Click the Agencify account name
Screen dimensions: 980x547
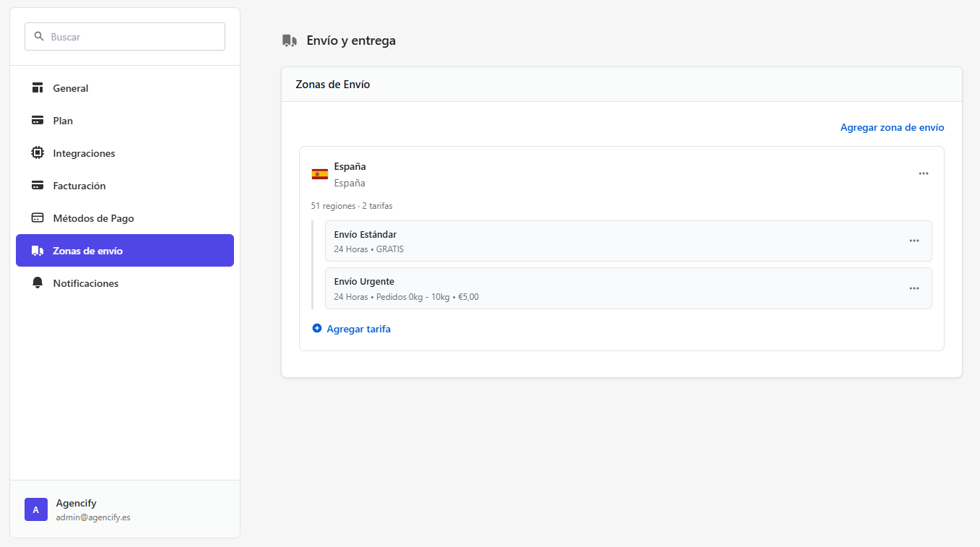(76, 503)
